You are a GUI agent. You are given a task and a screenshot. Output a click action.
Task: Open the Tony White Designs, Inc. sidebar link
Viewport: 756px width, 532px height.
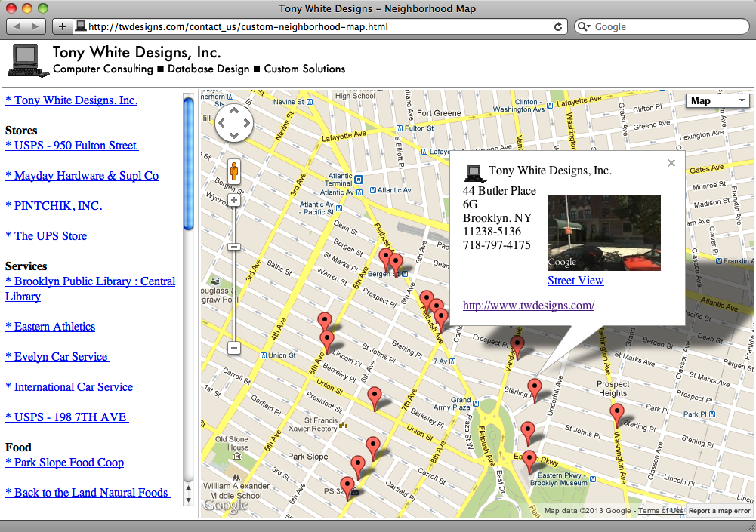click(71, 100)
